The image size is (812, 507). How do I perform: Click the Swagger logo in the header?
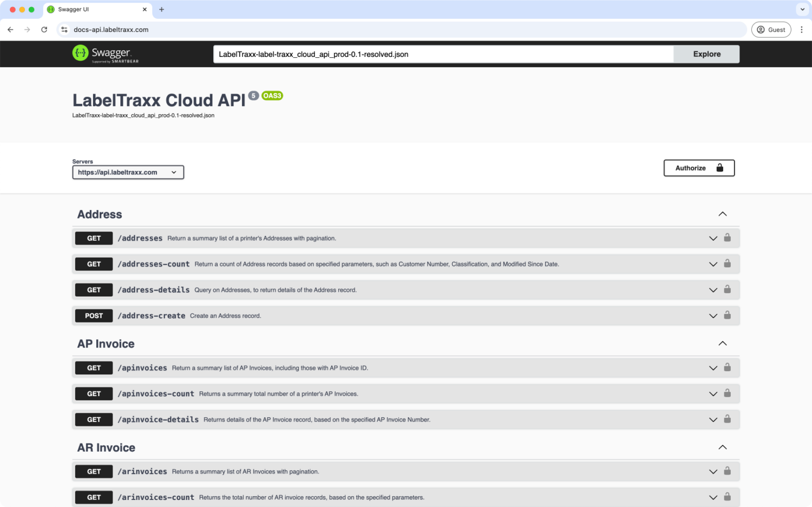tap(105, 54)
